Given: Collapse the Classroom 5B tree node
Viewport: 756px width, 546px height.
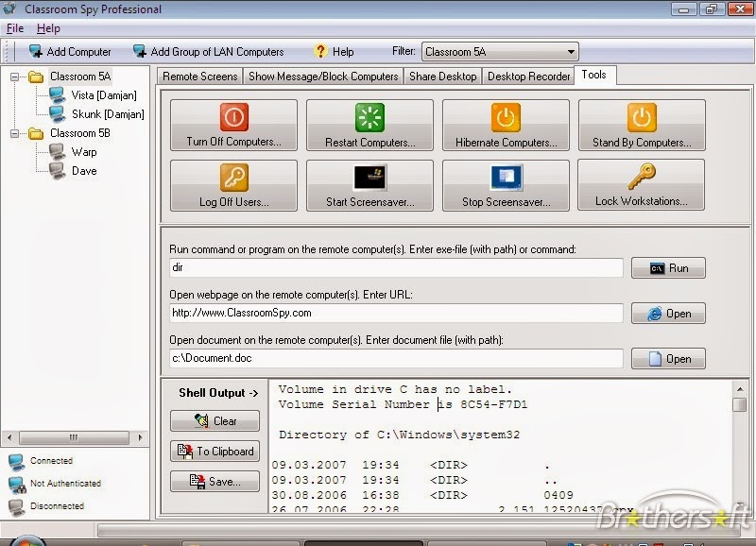Looking at the screenshot, I should 15,133.
